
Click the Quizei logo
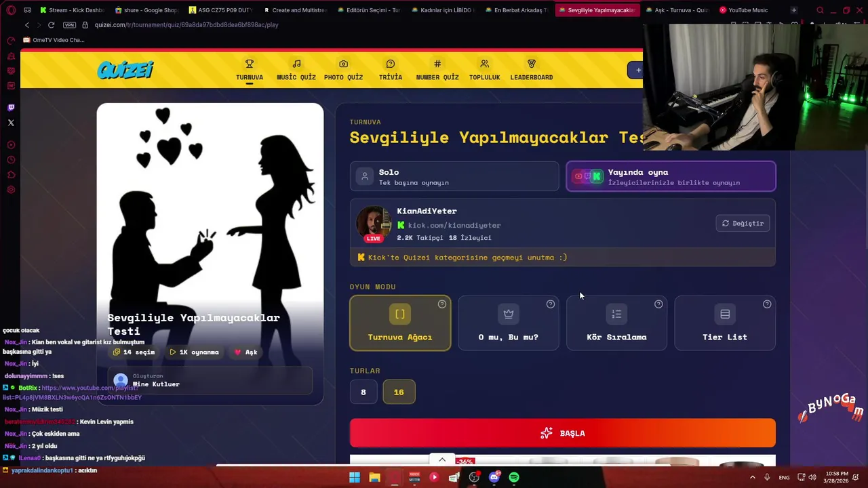coord(125,70)
